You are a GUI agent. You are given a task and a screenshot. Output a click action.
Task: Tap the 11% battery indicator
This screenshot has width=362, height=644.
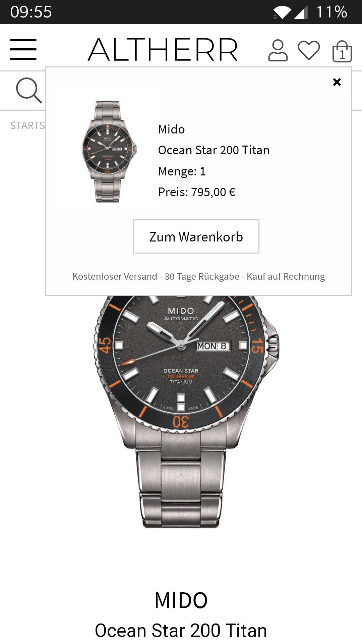coord(331,12)
